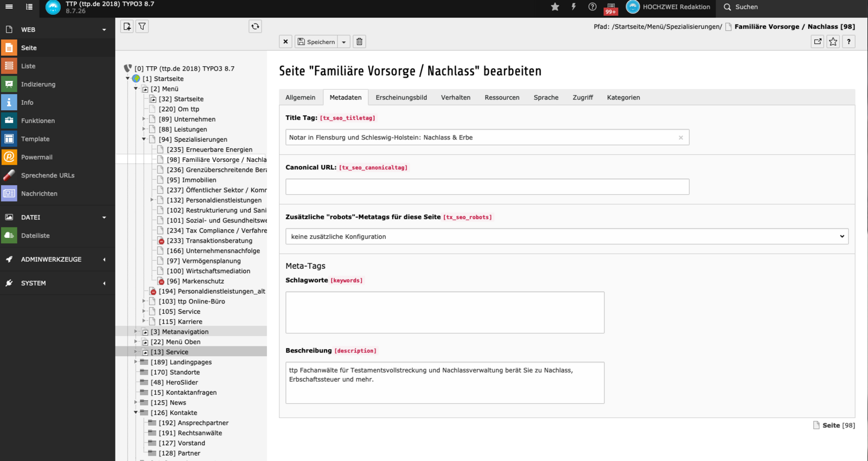Click the new page icon above the page tree

click(127, 26)
